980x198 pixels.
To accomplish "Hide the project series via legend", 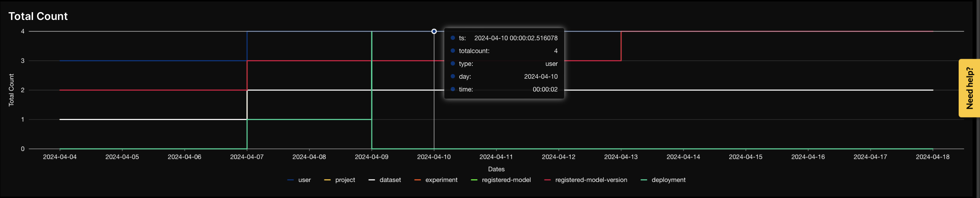I will point(340,180).
